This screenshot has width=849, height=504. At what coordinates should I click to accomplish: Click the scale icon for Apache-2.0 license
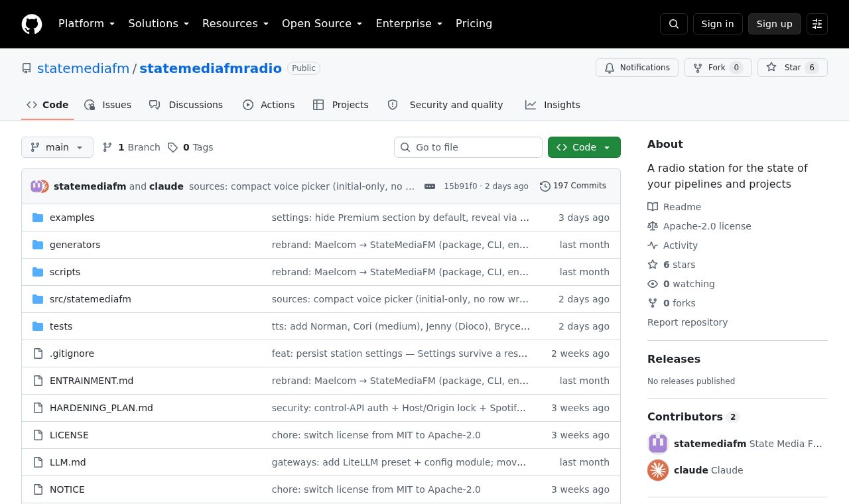point(653,226)
